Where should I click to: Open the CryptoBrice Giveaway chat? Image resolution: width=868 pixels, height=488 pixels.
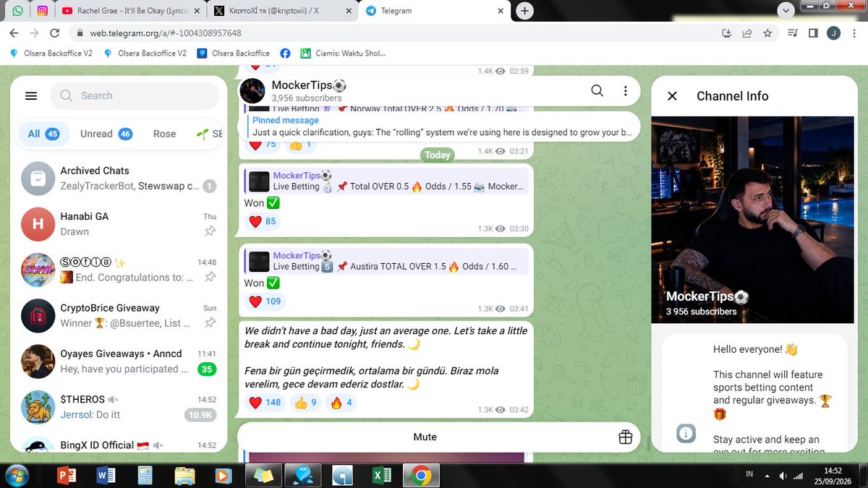coord(119,315)
